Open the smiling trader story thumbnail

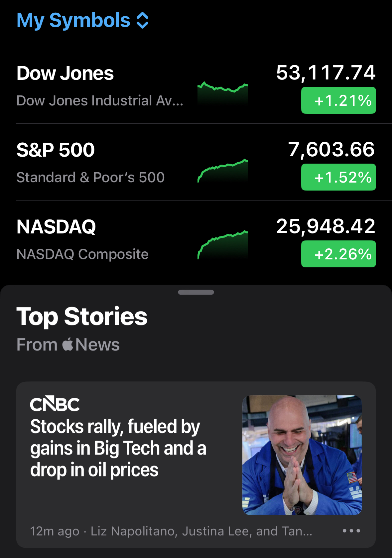coord(302,455)
